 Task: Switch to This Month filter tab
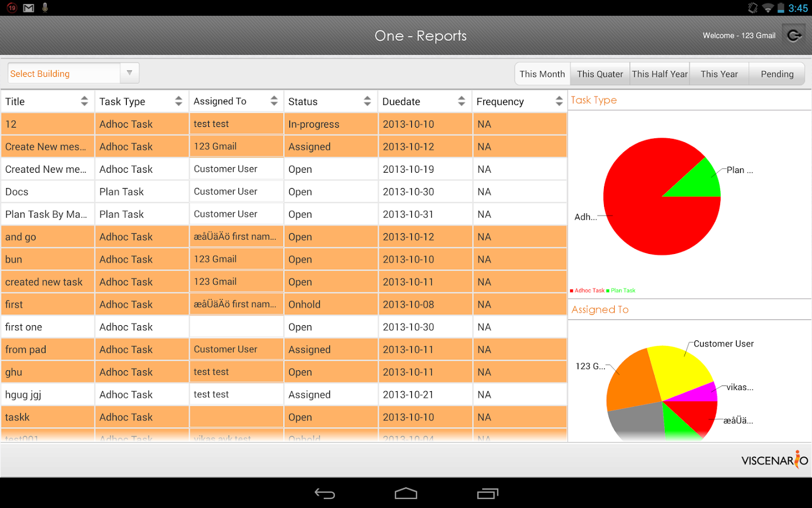coord(542,74)
